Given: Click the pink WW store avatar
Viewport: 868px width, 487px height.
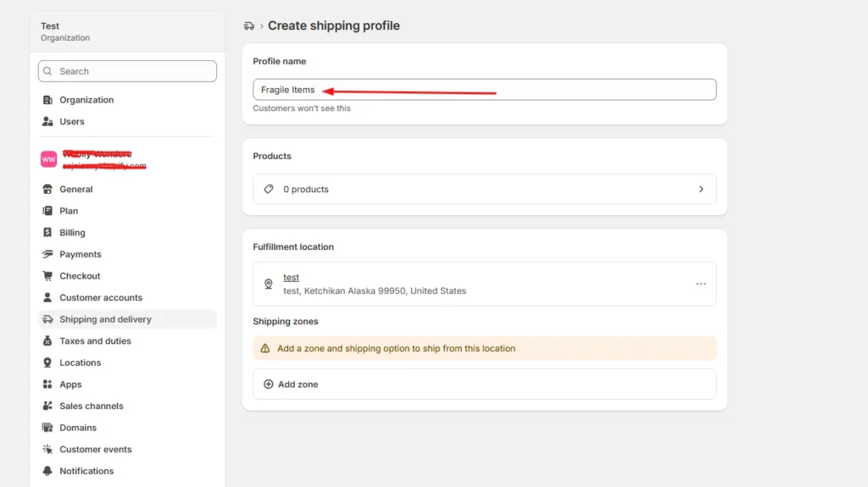Looking at the screenshot, I should (48, 159).
